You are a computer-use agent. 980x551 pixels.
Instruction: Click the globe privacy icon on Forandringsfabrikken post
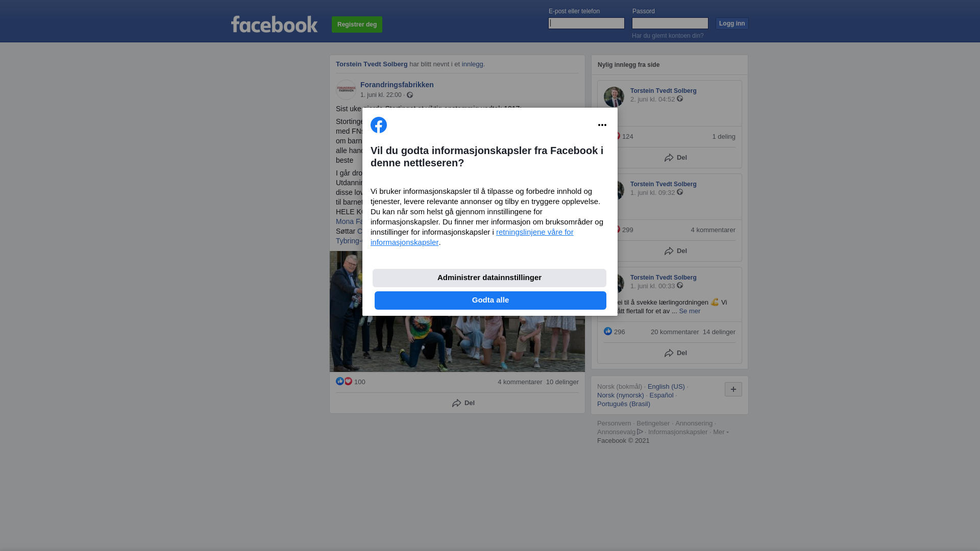click(x=410, y=95)
